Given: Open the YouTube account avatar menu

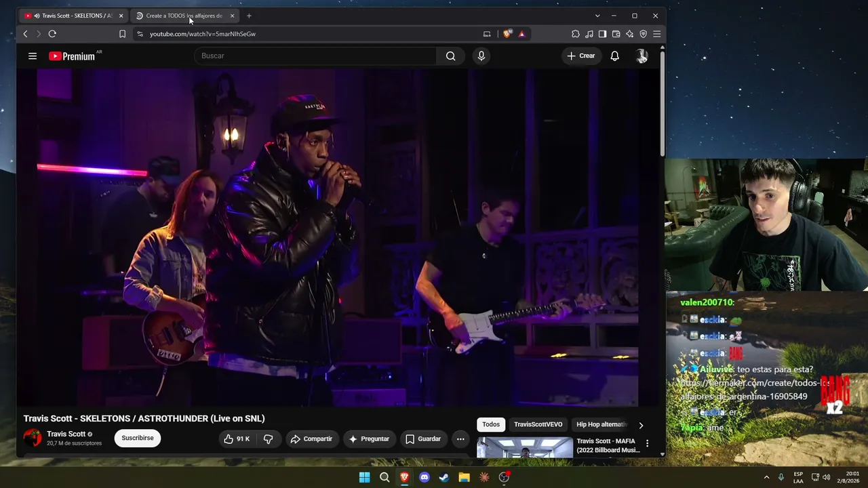Looking at the screenshot, I should point(642,56).
